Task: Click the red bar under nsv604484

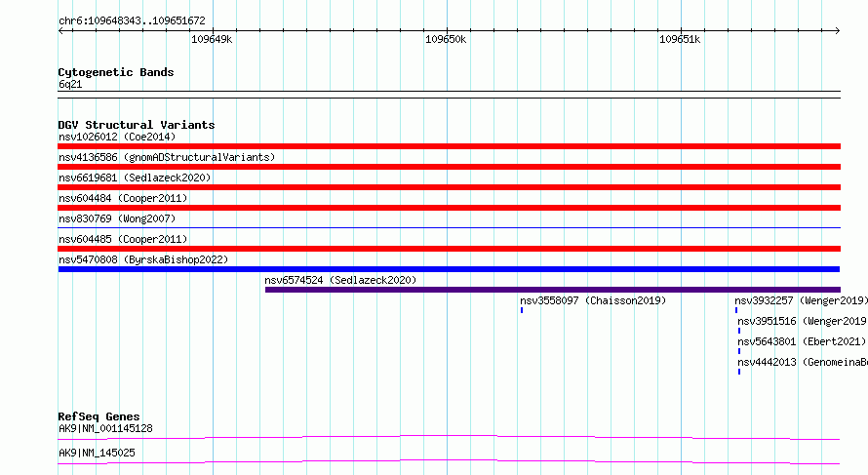Action: tap(449, 208)
